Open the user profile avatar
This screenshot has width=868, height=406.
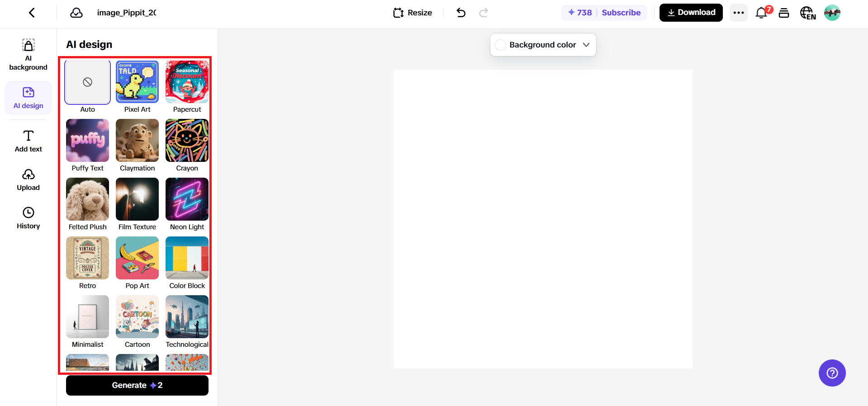[x=832, y=13]
